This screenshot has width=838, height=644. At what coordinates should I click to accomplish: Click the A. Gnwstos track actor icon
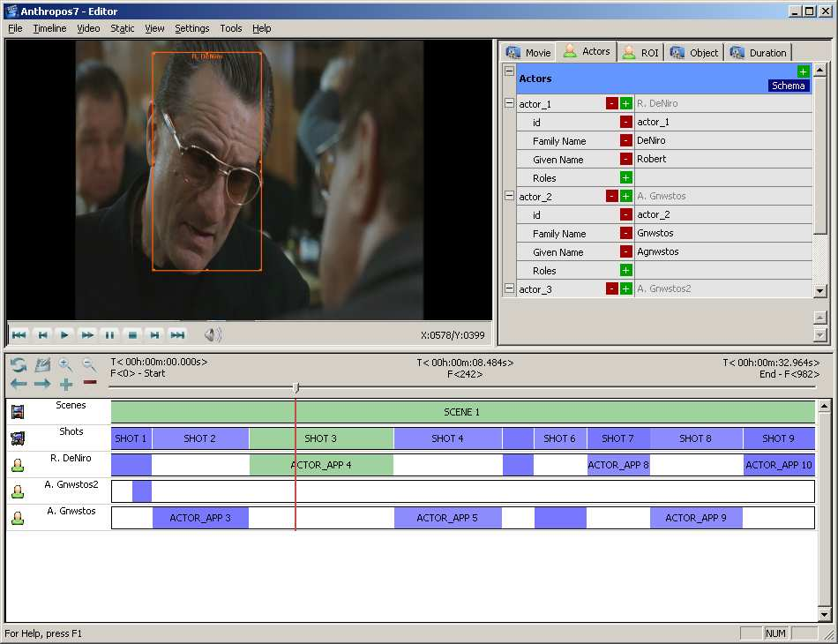point(18,518)
